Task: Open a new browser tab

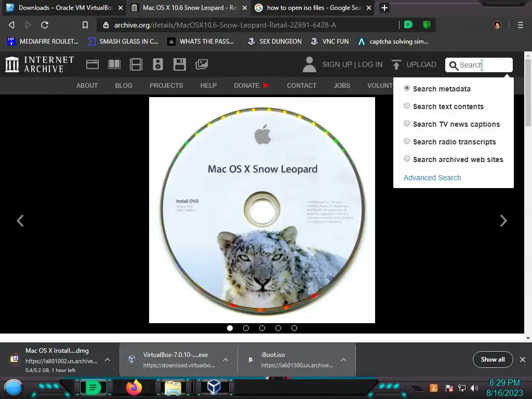Action: pos(384,8)
